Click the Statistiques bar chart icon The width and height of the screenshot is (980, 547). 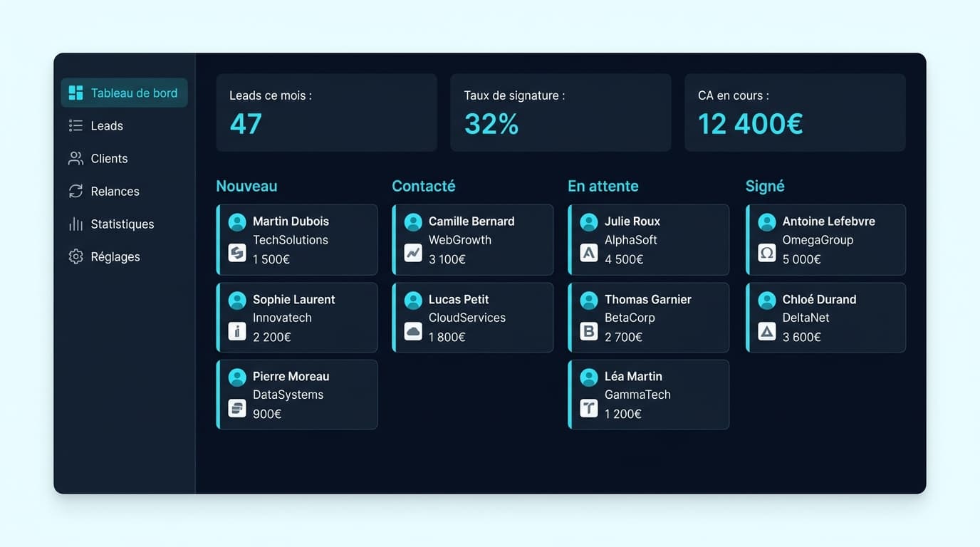tap(75, 224)
